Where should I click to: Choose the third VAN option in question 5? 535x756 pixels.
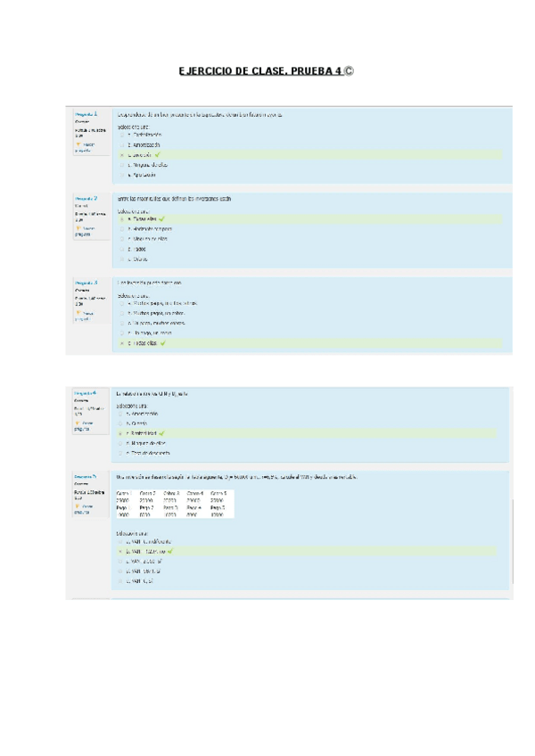point(120,562)
